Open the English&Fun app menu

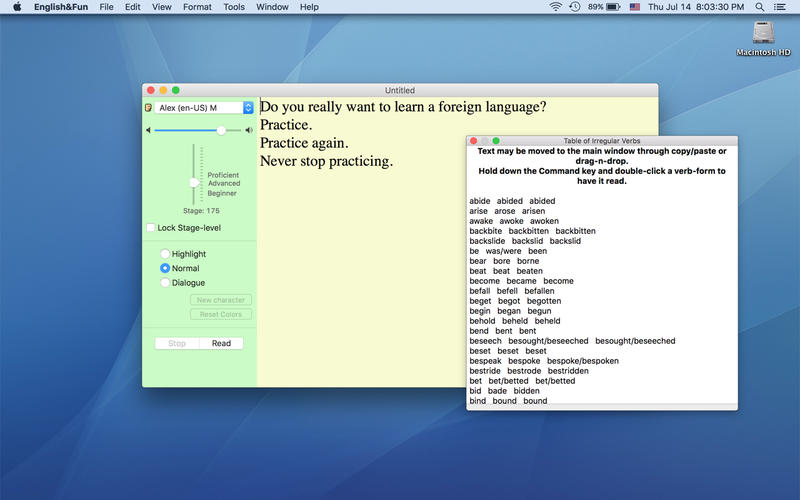click(x=61, y=7)
